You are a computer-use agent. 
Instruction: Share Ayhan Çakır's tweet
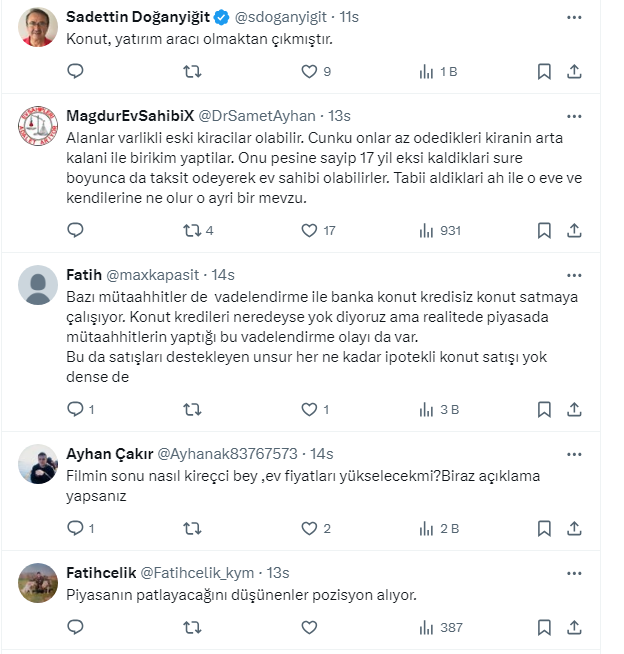click(574, 528)
